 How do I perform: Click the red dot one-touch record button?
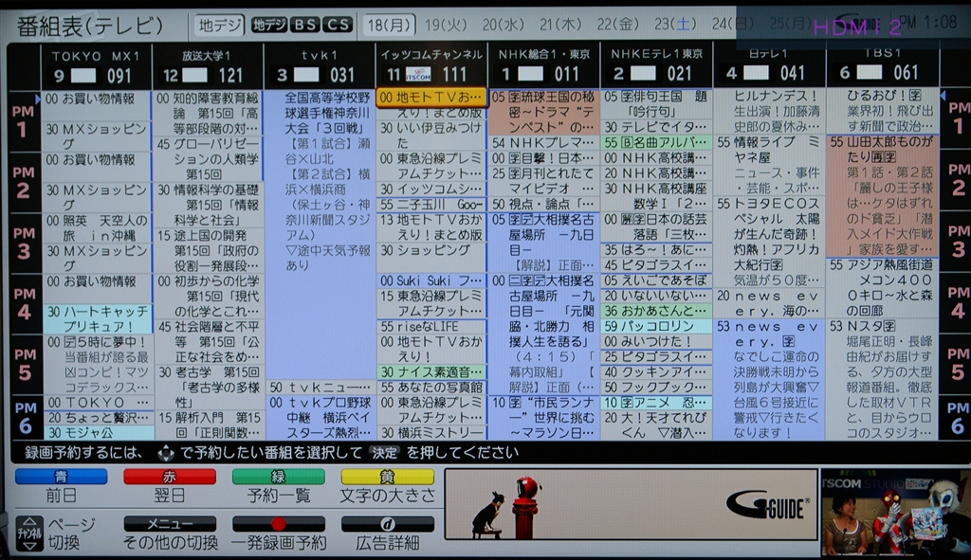click(x=278, y=524)
